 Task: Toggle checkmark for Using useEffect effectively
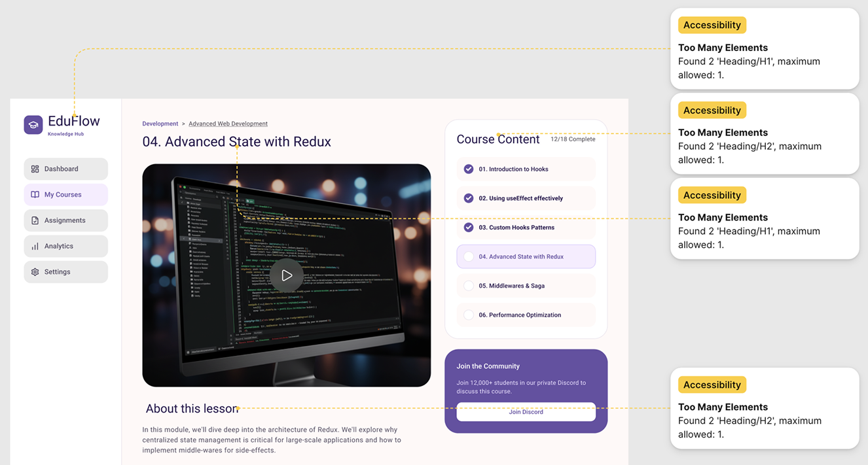click(x=469, y=198)
